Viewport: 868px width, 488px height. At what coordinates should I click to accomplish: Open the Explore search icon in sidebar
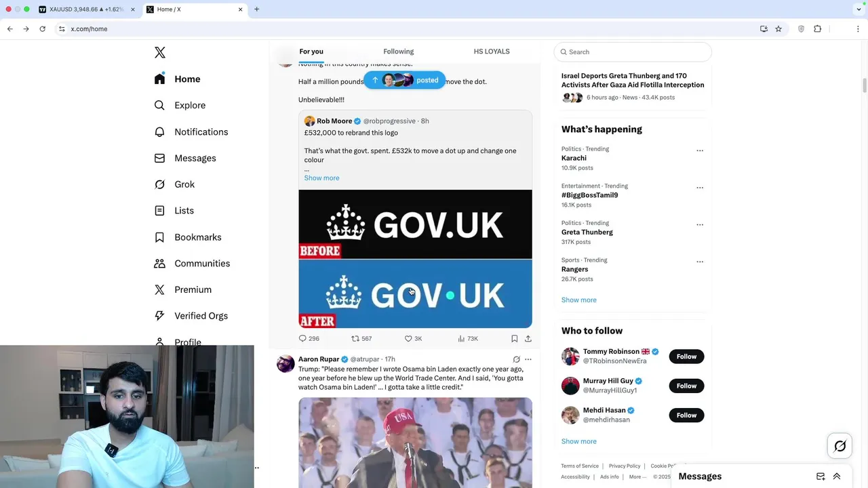click(159, 106)
